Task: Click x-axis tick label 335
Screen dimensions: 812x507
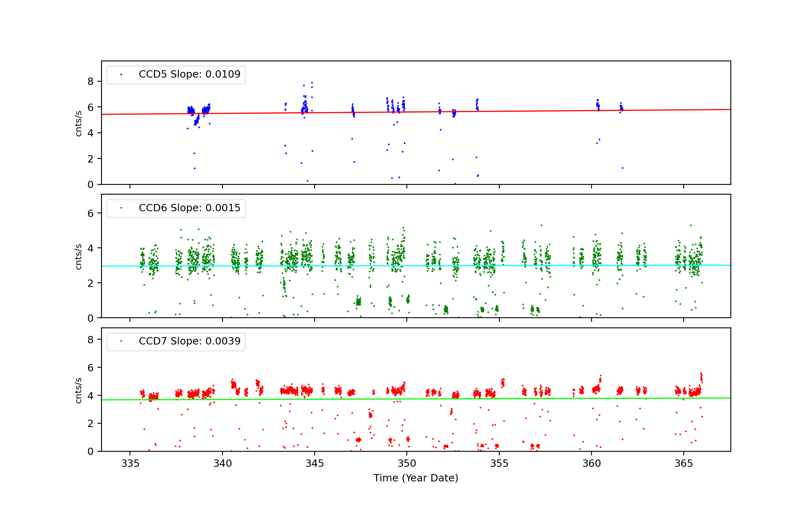Action: coord(130,464)
